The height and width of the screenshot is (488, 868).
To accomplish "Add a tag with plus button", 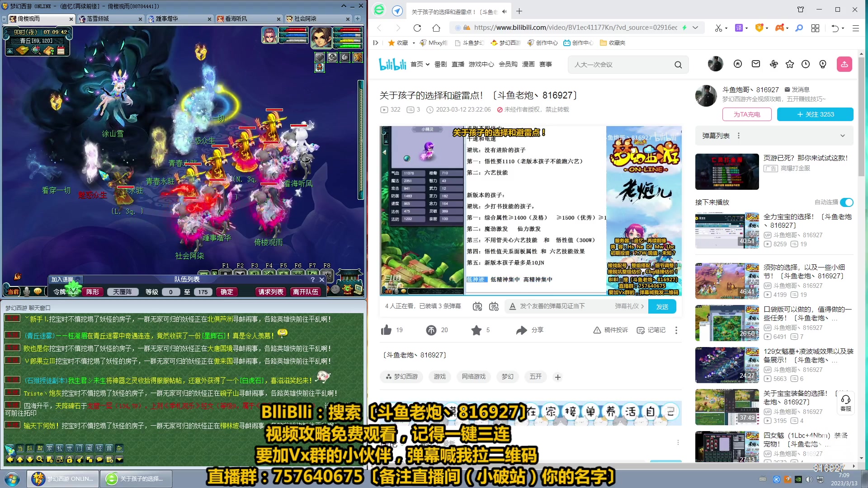I will (x=558, y=377).
